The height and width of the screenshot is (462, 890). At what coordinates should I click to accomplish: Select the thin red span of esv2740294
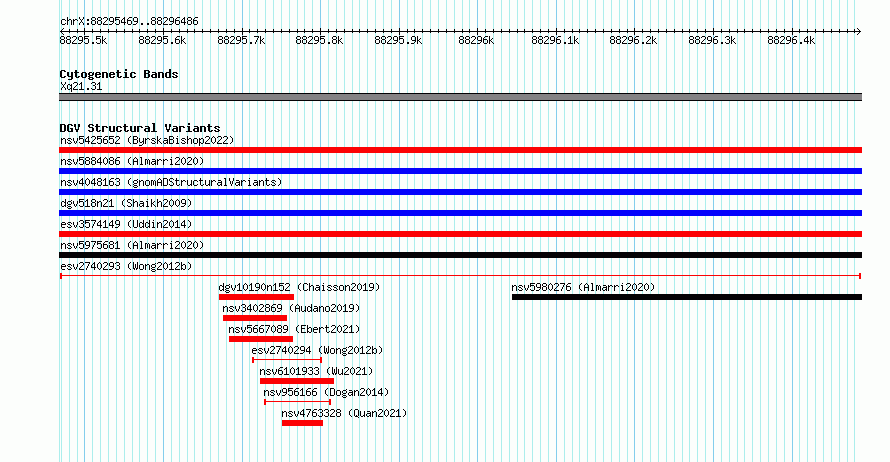(x=287, y=360)
